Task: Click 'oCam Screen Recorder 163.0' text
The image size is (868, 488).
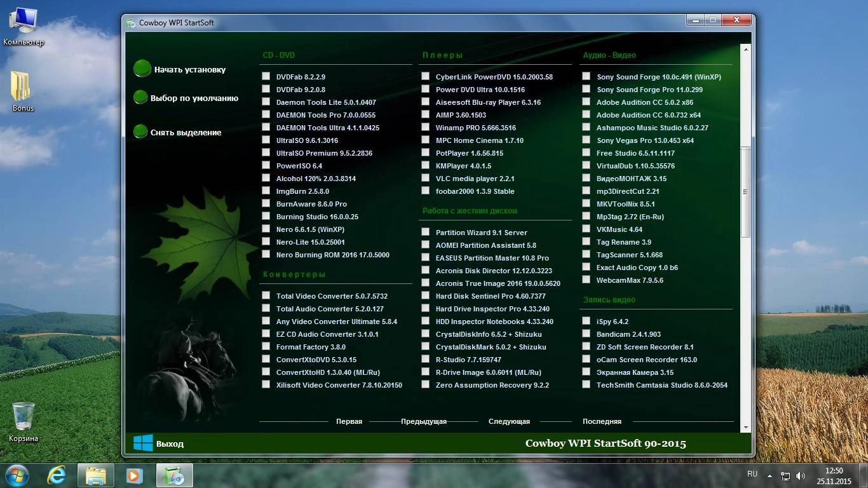Action: coord(646,360)
